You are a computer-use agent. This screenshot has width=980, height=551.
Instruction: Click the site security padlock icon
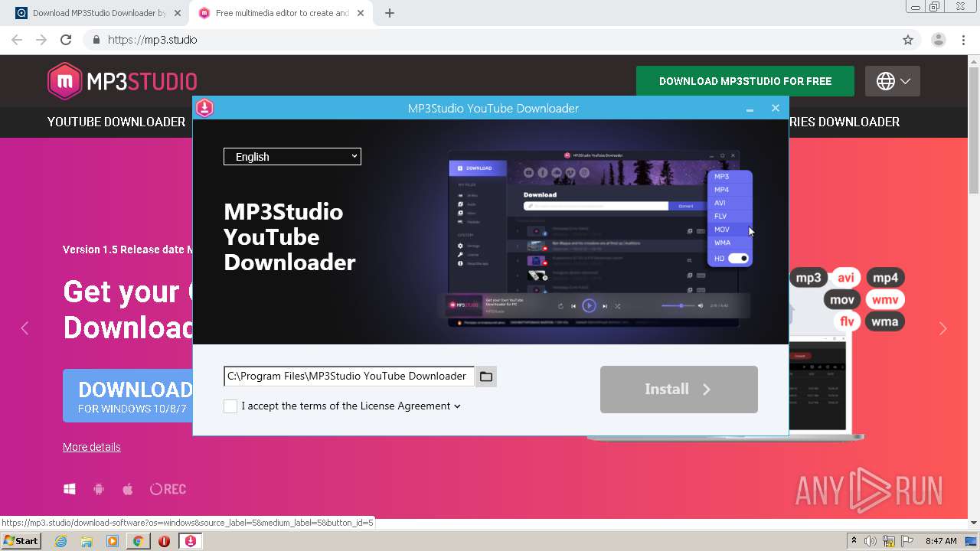(96, 40)
